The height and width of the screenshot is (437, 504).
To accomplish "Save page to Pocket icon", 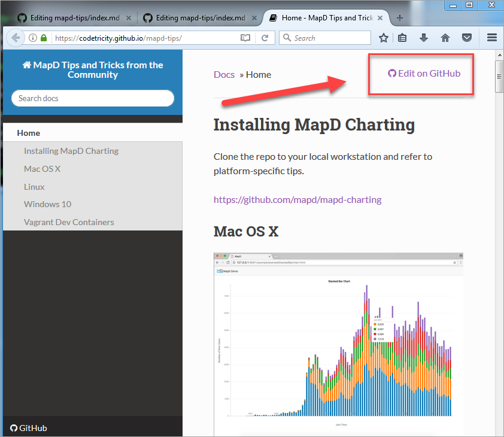I will (467, 38).
